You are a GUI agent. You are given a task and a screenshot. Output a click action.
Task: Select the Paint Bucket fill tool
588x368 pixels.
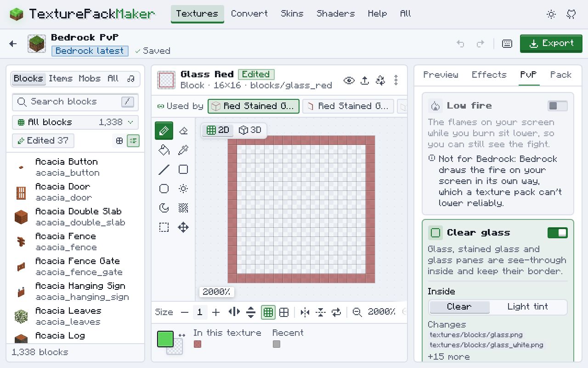[x=164, y=150]
